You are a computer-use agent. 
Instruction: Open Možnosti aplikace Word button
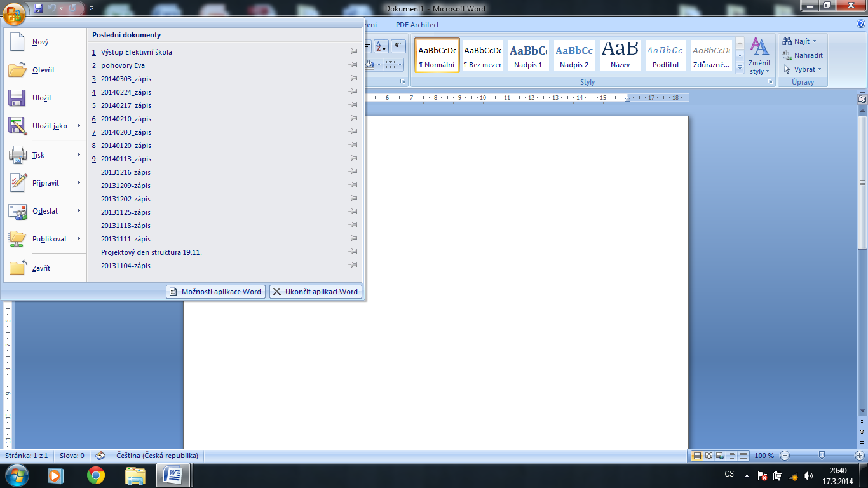tap(215, 292)
